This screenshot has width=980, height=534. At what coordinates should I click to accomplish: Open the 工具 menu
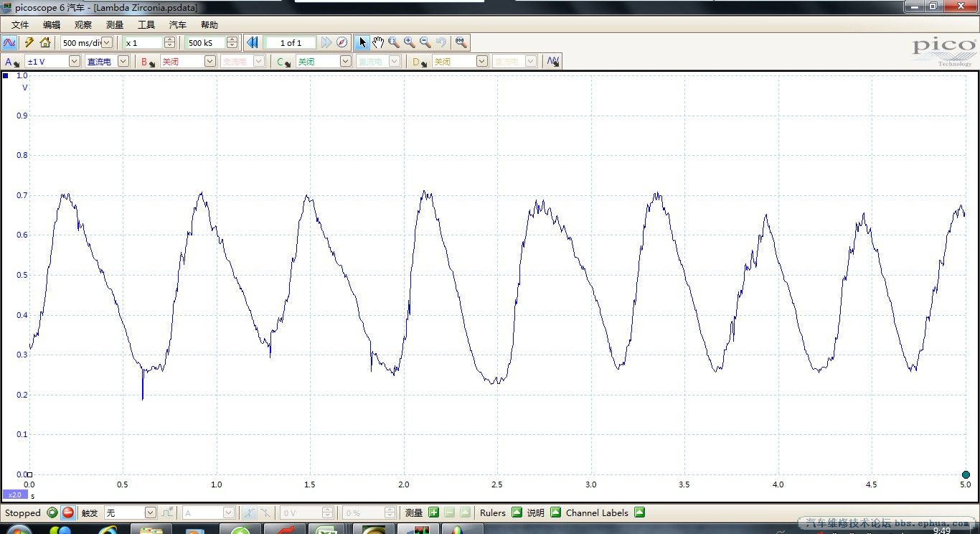pyautogui.click(x=146, y=24)
